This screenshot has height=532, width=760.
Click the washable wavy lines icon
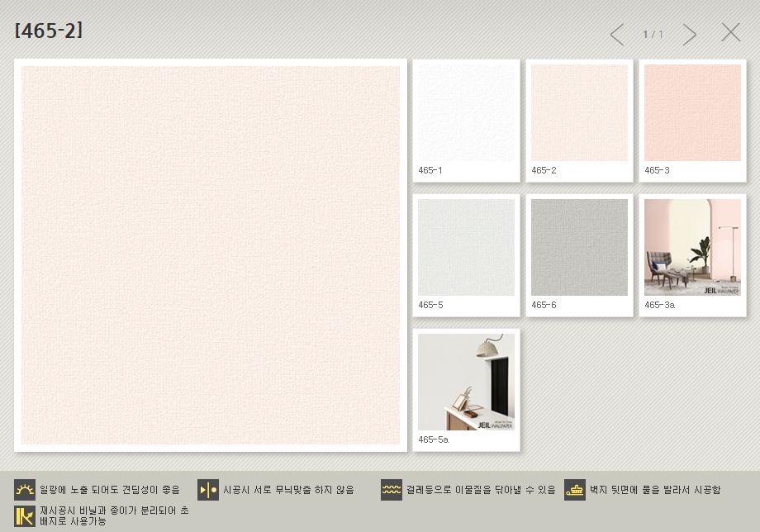point(392,490)
